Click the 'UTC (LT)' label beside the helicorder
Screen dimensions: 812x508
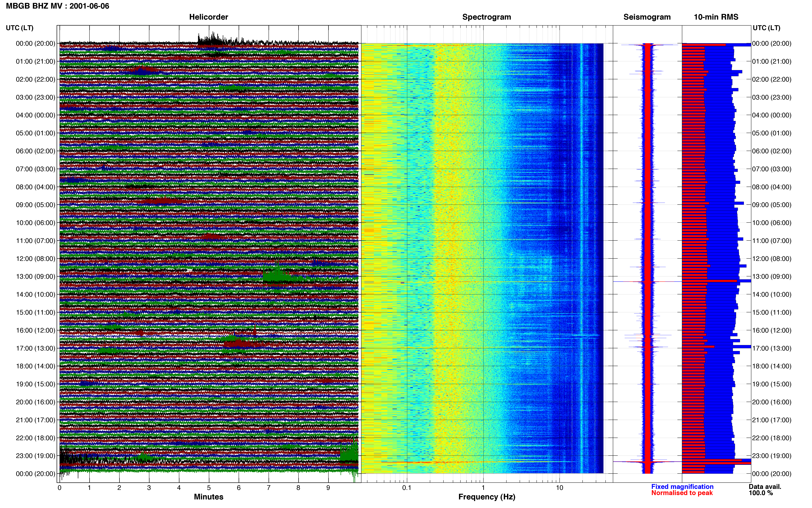coord(20,28)
